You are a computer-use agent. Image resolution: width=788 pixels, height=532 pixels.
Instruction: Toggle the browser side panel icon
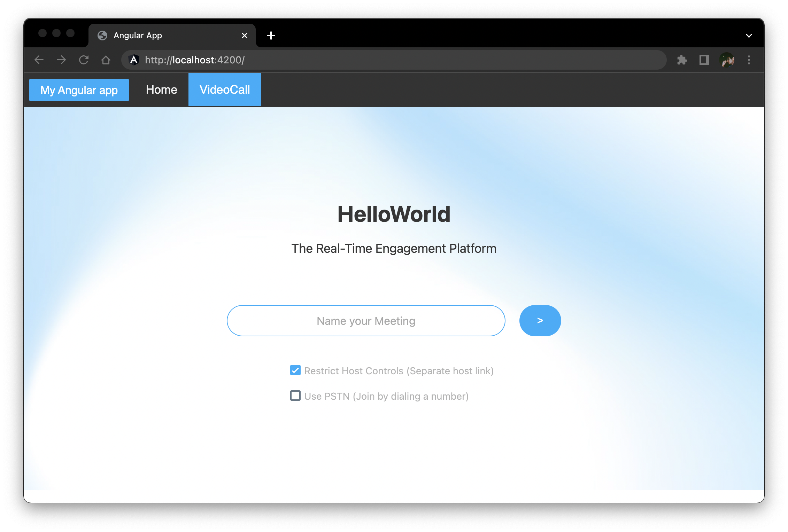coord(704,60)
